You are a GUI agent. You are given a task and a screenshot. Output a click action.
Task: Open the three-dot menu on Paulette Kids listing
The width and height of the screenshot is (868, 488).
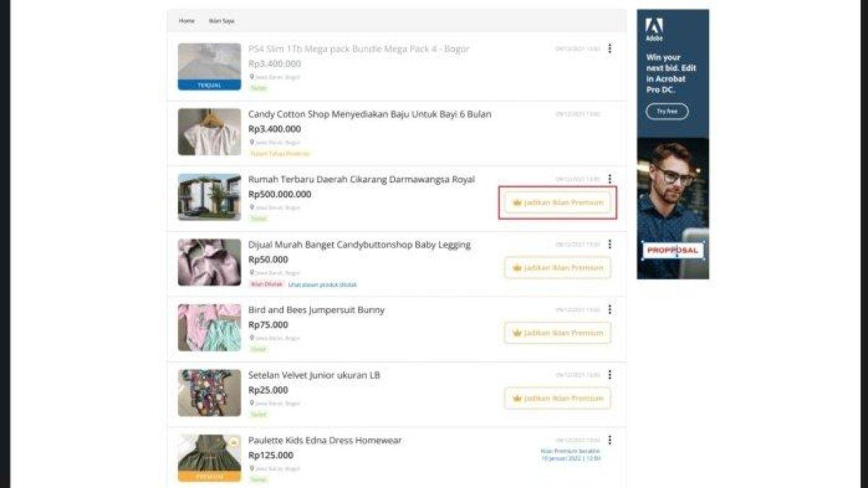click(x=611, y=438)
